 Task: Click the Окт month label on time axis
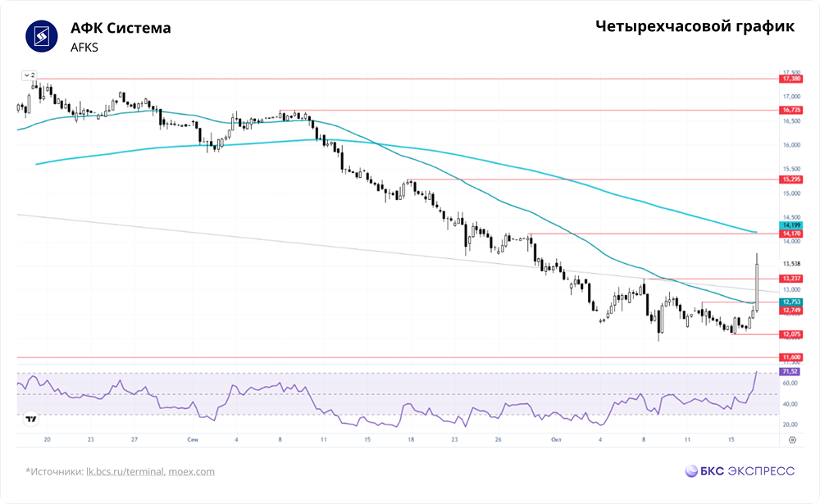557,440
